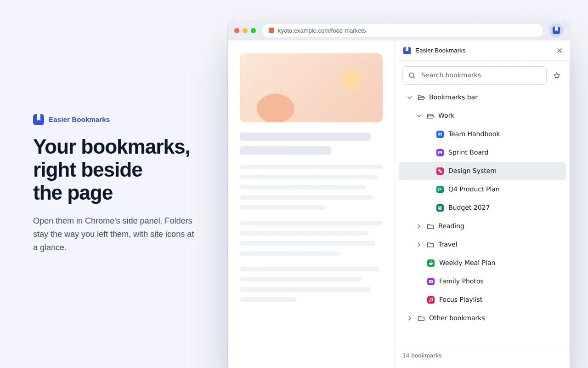This screenshot has width=588, height=368.
Task: Click the star favorites icon beside search
Action: tap(557, 75)
